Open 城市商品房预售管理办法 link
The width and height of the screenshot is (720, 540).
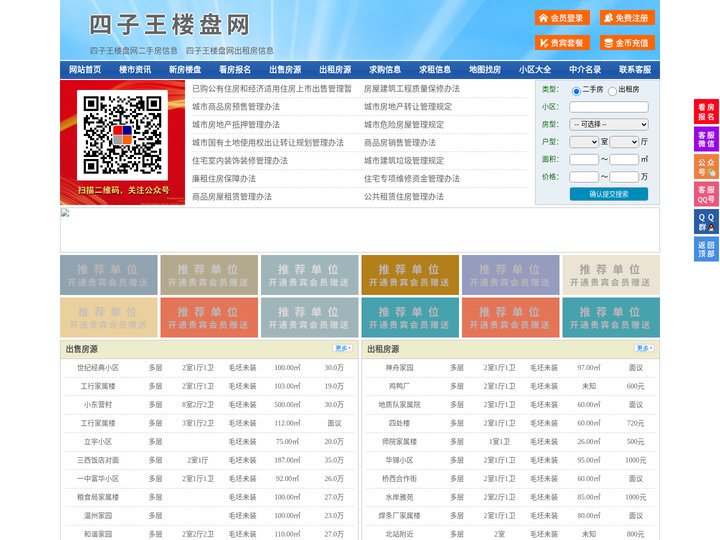pyautogui.click(x=236, y=107)
